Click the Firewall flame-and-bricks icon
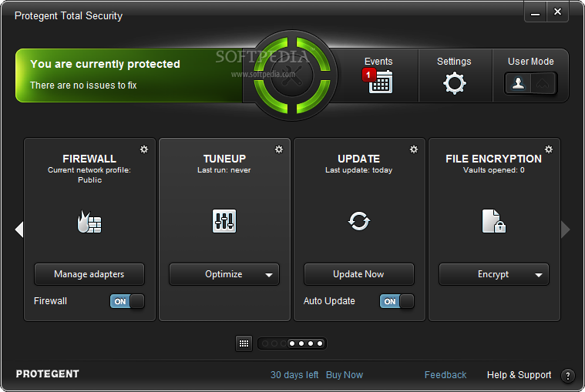This screenshot has width=585, height=392. point(89,221)
